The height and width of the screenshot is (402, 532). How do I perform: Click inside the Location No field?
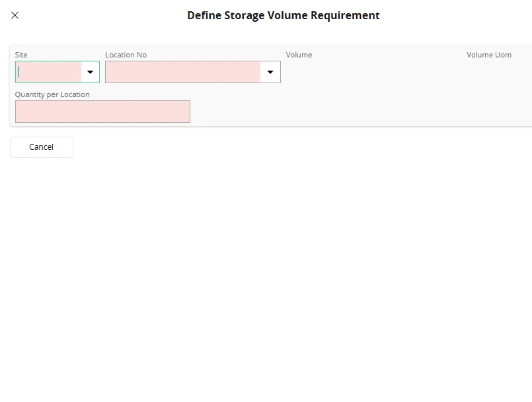[183, 72]
